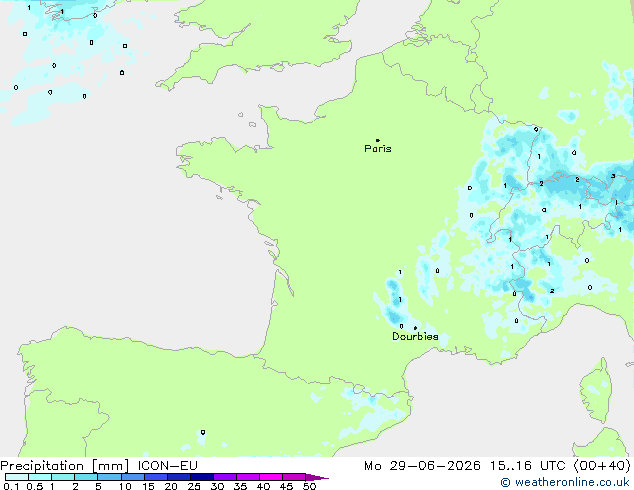This screenshot has height=490, width=634.
Task: Pick the 20–25 mm dark blue legend swatch
Action: click(179, 477)
